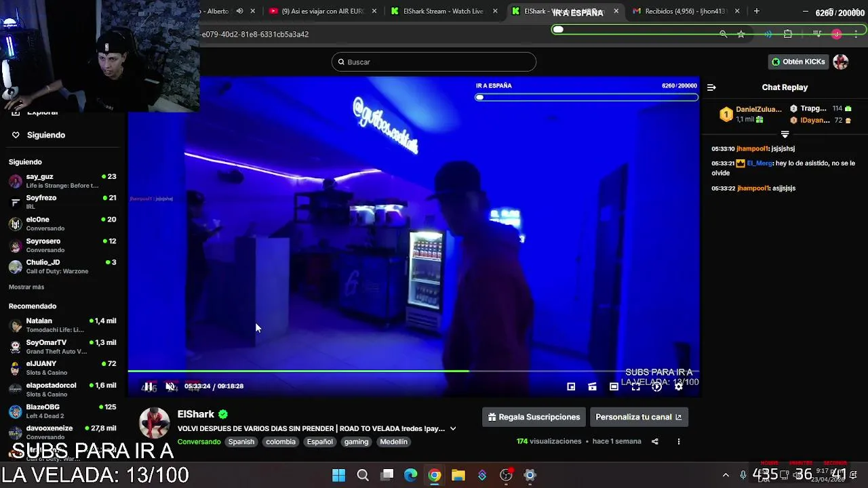Open the browser zoom magnifier icon
The width and height of the screenshot is (868, 488).
(723, 34)
